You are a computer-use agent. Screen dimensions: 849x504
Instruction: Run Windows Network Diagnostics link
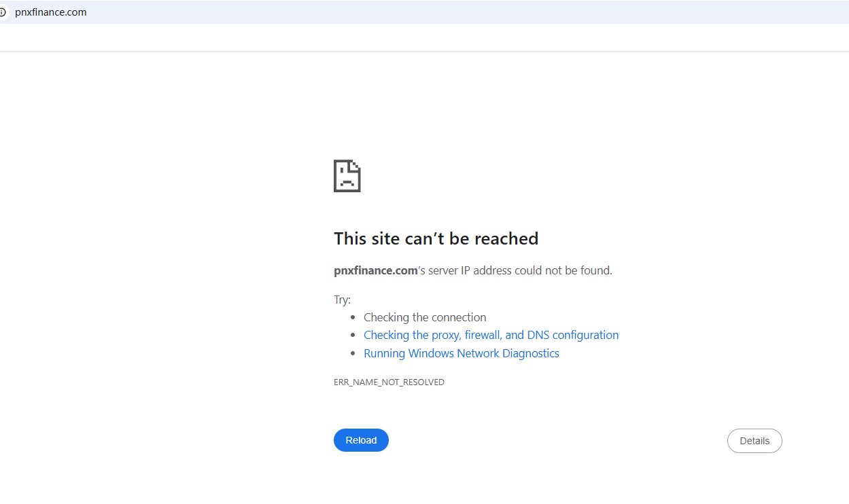pyautogui.click(x=461, y=353)
